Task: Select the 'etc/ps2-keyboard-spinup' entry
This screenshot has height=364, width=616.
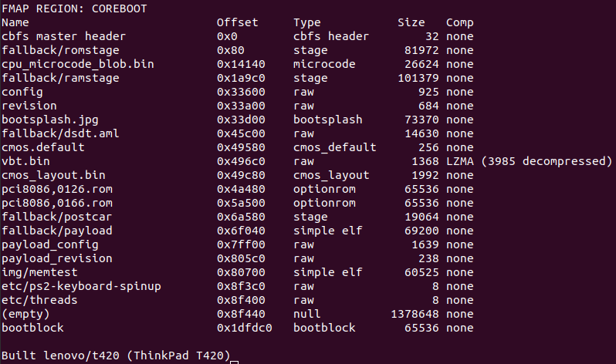Action: [x=80, y=286]
